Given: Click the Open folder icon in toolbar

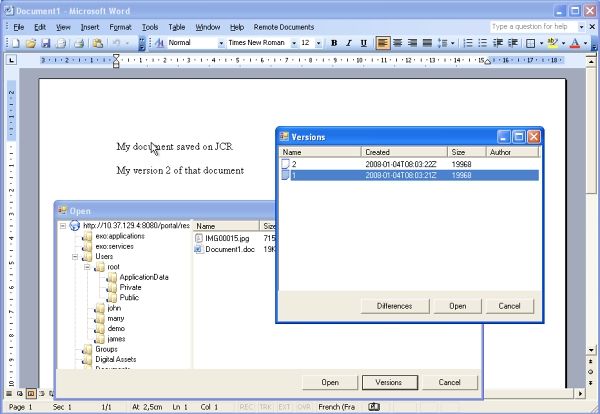Looking at the screenshot, I should tap(31, 43).
